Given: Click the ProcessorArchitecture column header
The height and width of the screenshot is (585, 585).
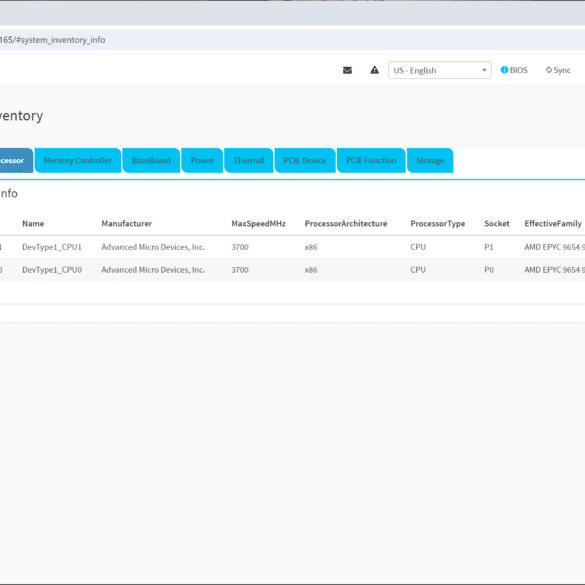Looking at the screenshot, I should pos(346,223).
